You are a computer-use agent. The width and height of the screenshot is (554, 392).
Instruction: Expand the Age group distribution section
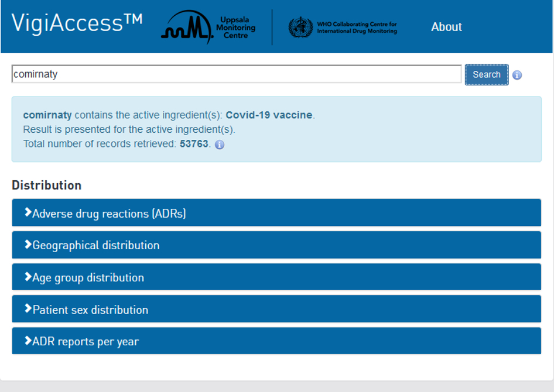(88, 277)
